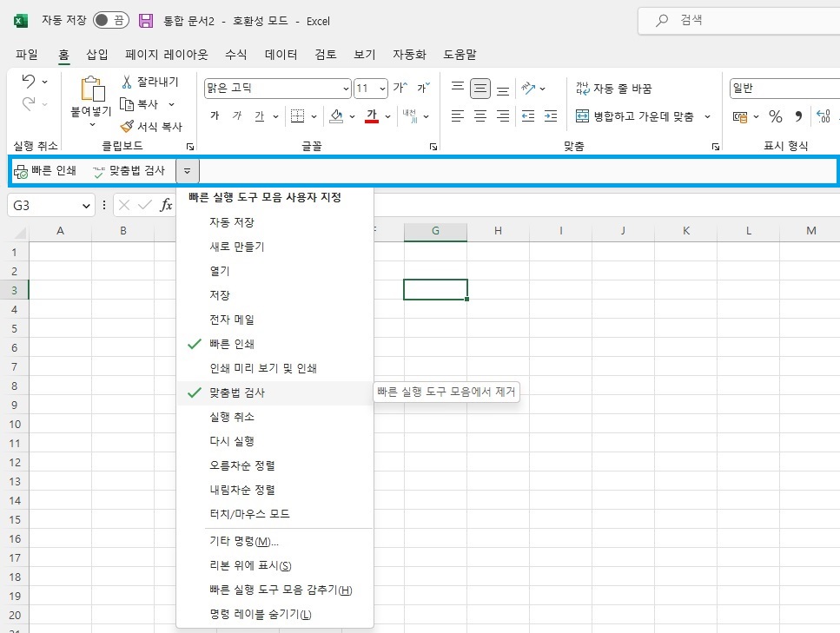Switch to the Formulas (수식) tab
The image size is (840, 633).
(x=236, y=54)
